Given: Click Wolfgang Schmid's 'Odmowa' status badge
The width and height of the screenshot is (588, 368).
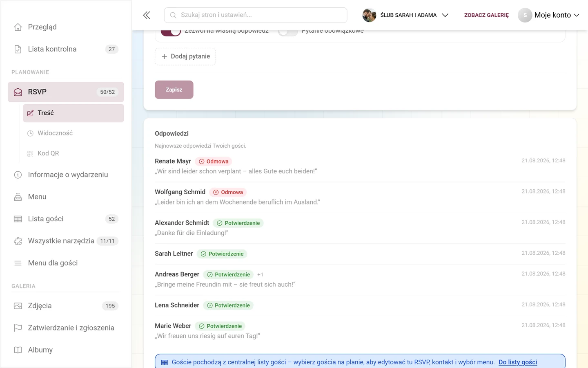Looking at the screenshot, I should pyautogui.click(x=228, y=192).
